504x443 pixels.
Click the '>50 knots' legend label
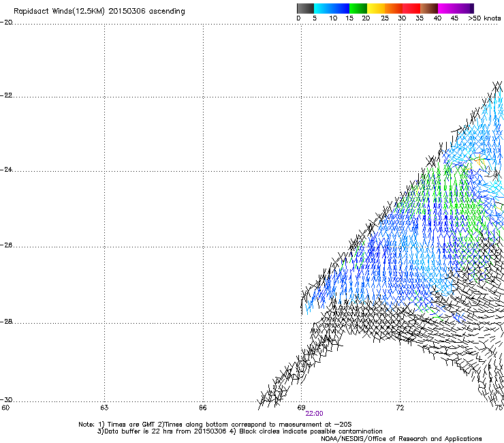coord(484,18)
